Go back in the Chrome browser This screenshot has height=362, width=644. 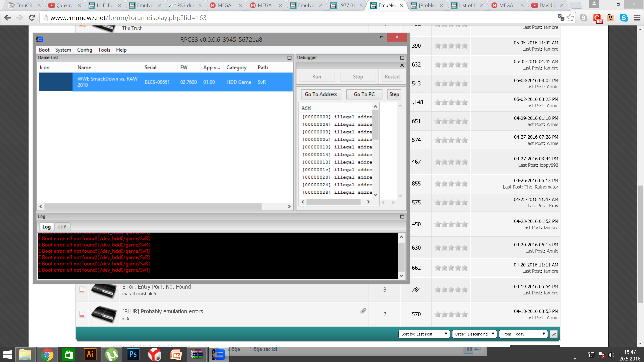(8, 18)
